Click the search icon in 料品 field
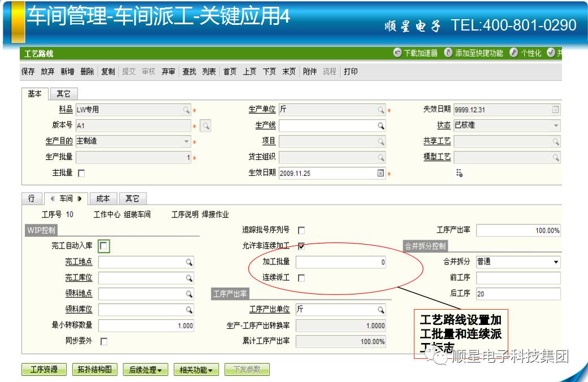This screenshot has height=382, width=588. coord(186,110)
